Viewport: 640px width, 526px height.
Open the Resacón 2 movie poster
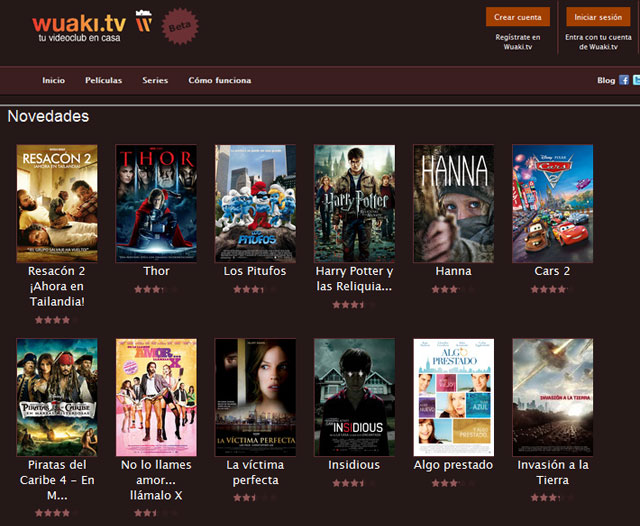click(57, 203)
